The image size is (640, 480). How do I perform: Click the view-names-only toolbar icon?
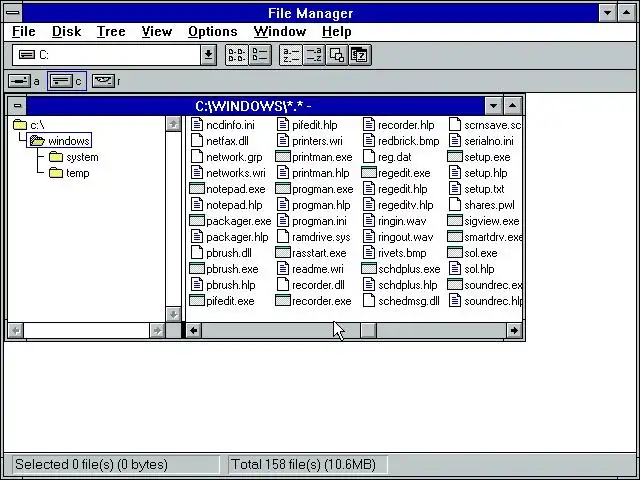coord(236,55)
